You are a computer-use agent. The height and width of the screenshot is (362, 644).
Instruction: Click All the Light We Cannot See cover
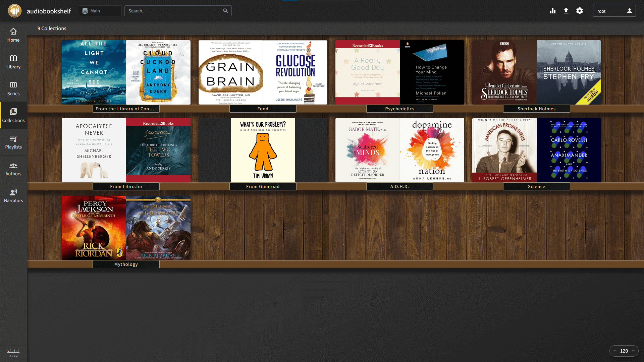(x=94, y=72)
